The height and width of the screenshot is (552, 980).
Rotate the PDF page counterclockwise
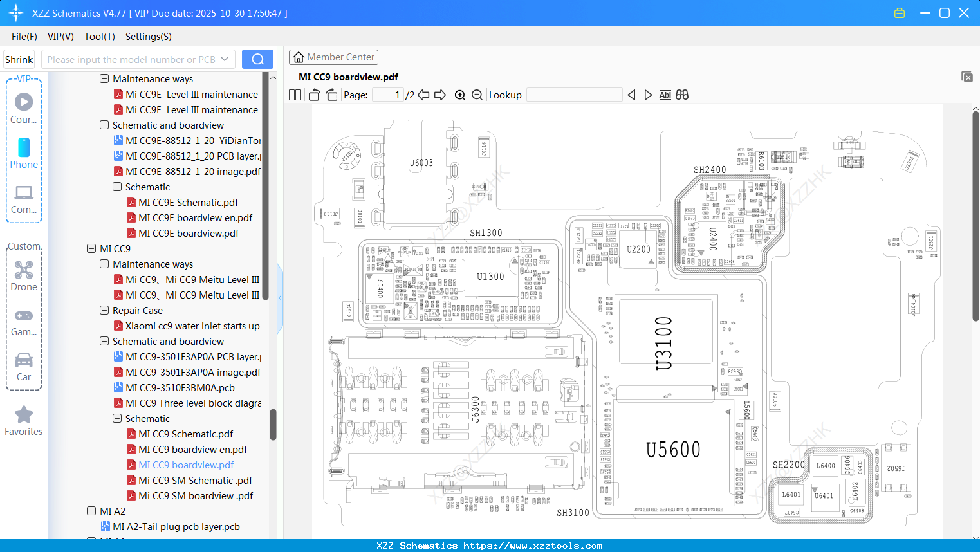point(313,94)
